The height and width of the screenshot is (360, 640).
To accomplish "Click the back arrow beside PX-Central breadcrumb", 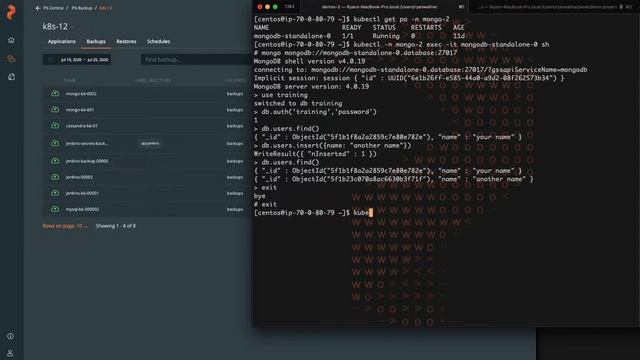I will tap(38, 8).
